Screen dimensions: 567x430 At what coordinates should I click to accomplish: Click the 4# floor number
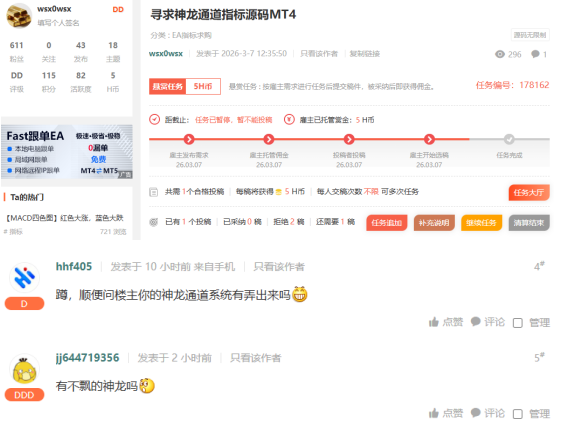coord(540,267)
